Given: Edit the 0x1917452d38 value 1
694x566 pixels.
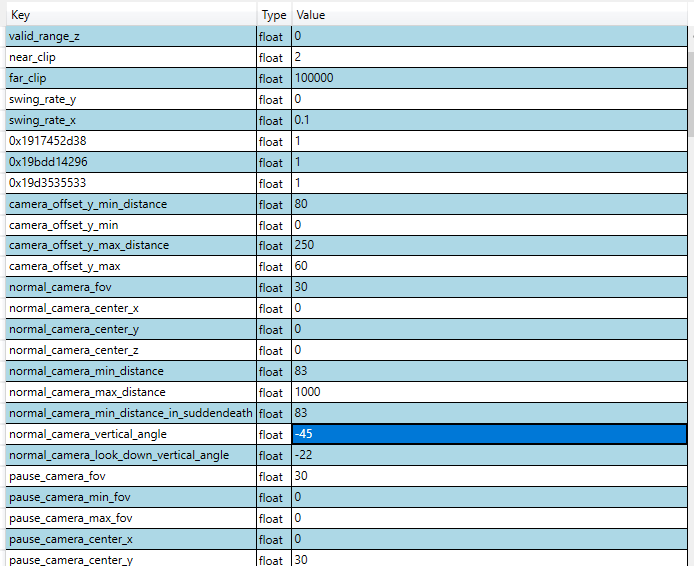Looking at the screenshot, I should pyautogui.click(x=490, y=141).
